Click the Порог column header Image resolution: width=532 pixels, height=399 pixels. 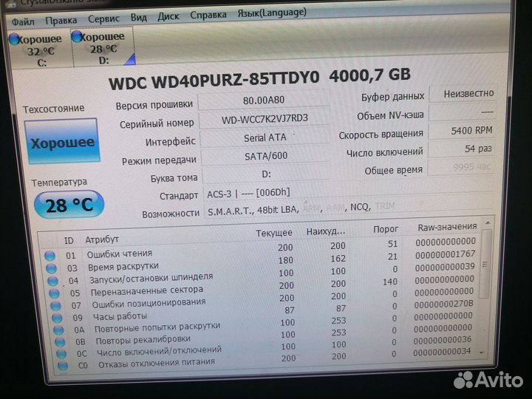pos(386,229)
